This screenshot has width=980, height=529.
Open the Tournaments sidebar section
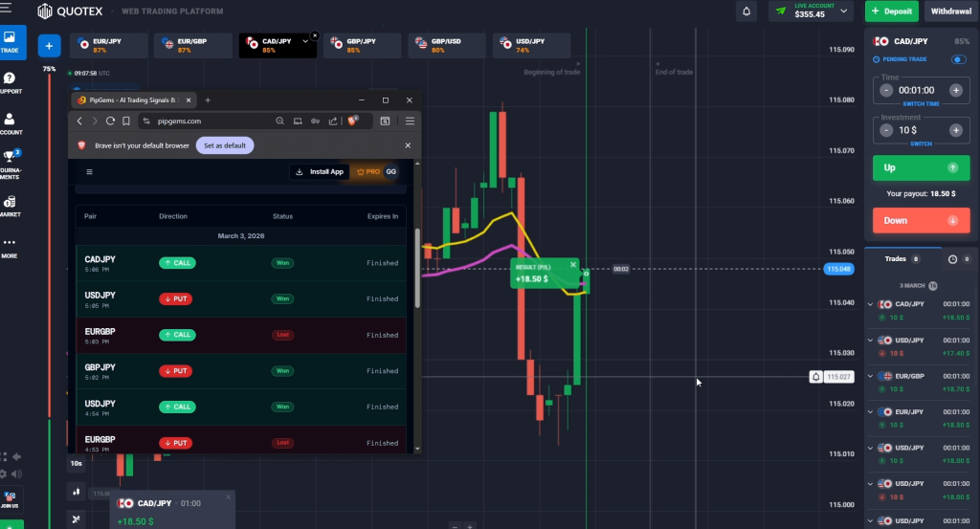(x=11, y=165)
